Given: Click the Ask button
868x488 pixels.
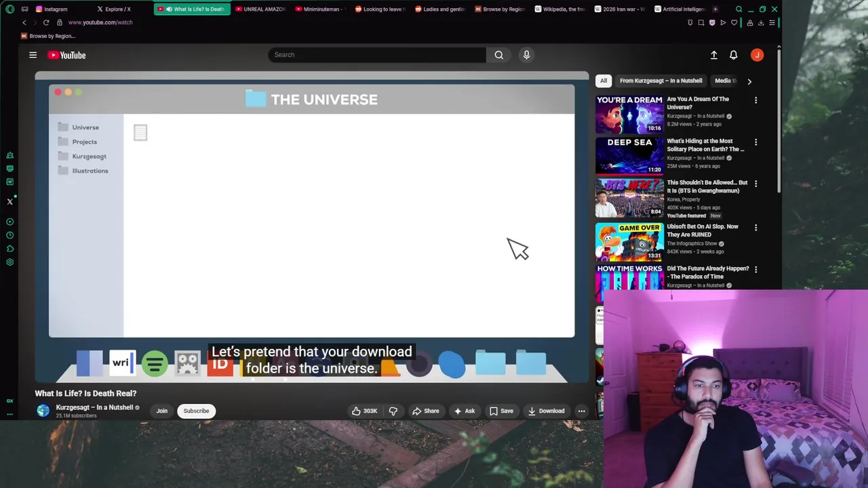Looking at the screenshot, I should pos(465,411).
